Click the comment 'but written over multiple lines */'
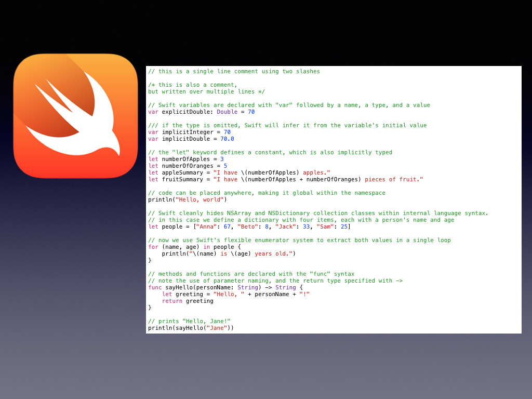The height and width of the screenshot is (399, 532). coord(206,91)
